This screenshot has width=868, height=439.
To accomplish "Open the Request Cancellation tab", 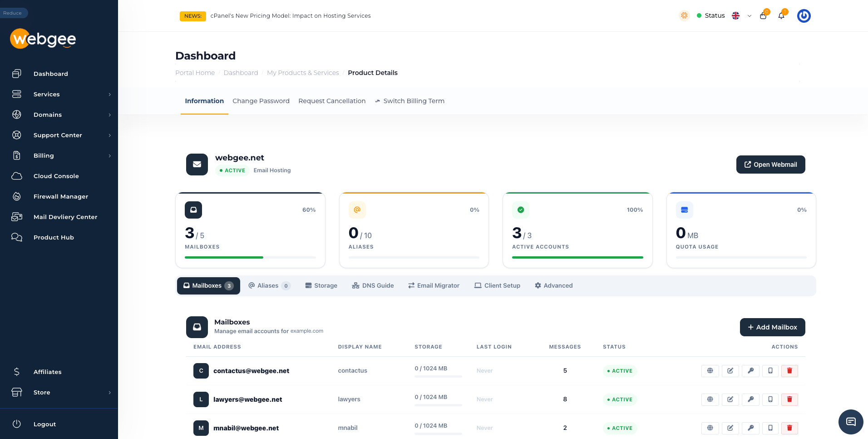I will click(x=332, y=101).
